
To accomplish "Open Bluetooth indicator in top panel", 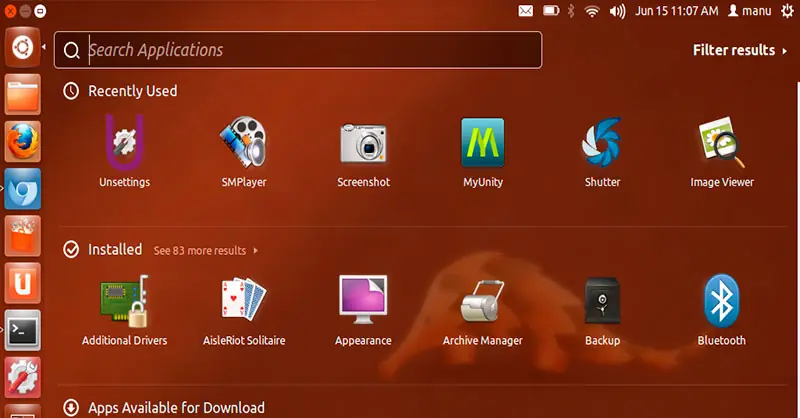I will click(571, 11).
